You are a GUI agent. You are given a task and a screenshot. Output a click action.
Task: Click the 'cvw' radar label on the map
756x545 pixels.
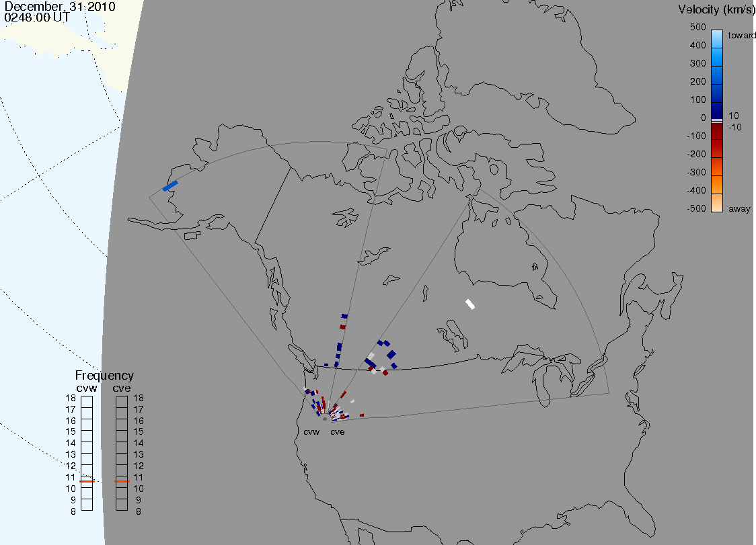click(x=311, y=432)
